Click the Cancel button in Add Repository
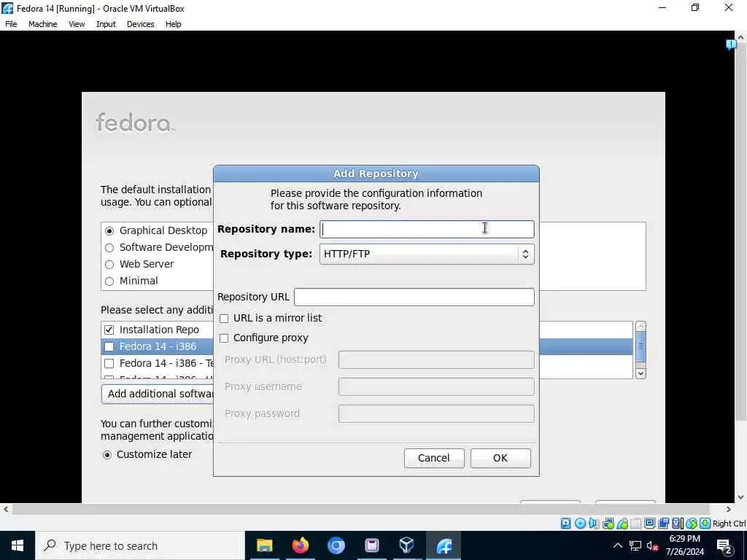The width and height of the screenshot is (747, 560). [x=434, y=458]
